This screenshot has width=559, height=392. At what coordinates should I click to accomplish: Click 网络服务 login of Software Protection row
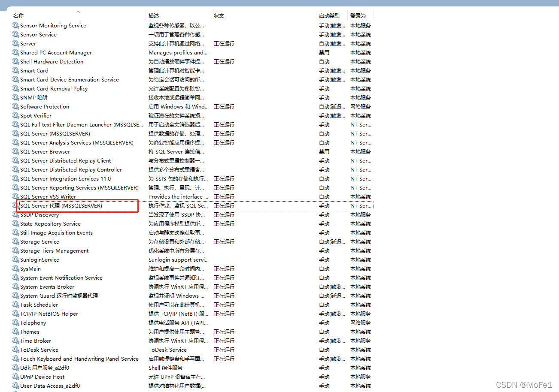tap(361, 106)
